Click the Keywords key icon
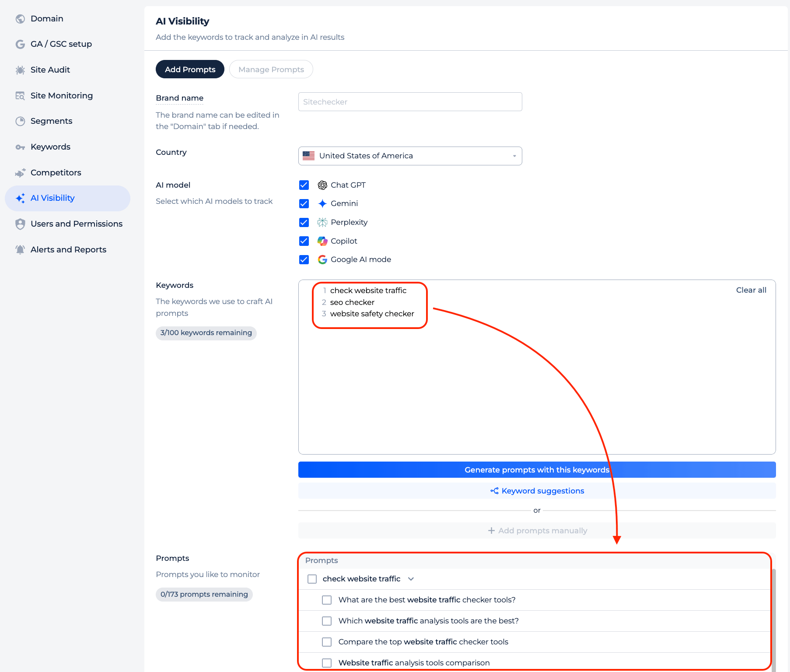Viewport: 790px width, 672px height. (20, 147)
